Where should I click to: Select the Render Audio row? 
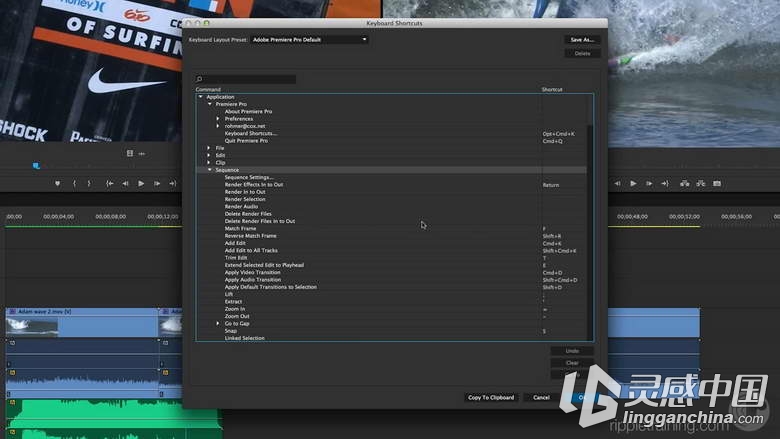coord(391,206)
